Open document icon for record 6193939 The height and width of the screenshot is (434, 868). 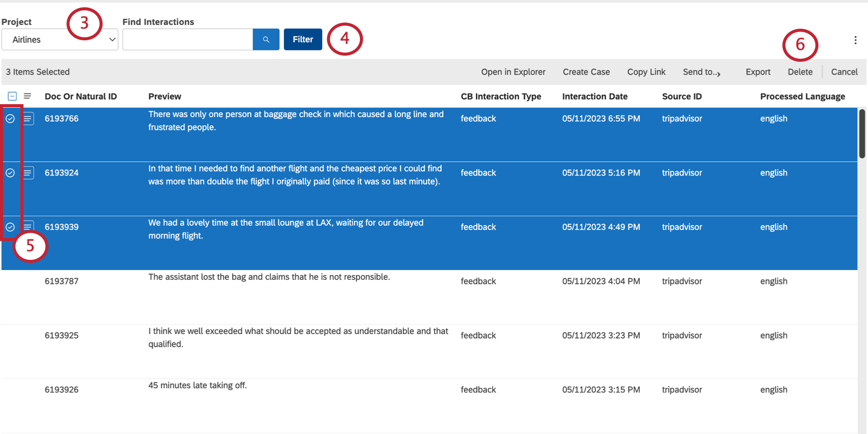pyautogui.click(x=29, y=226)
